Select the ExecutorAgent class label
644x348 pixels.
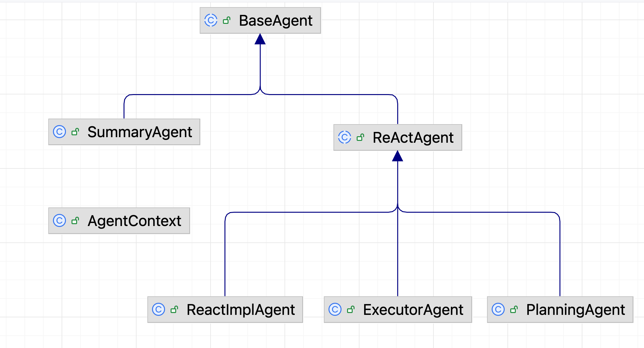tap(413, 310)
